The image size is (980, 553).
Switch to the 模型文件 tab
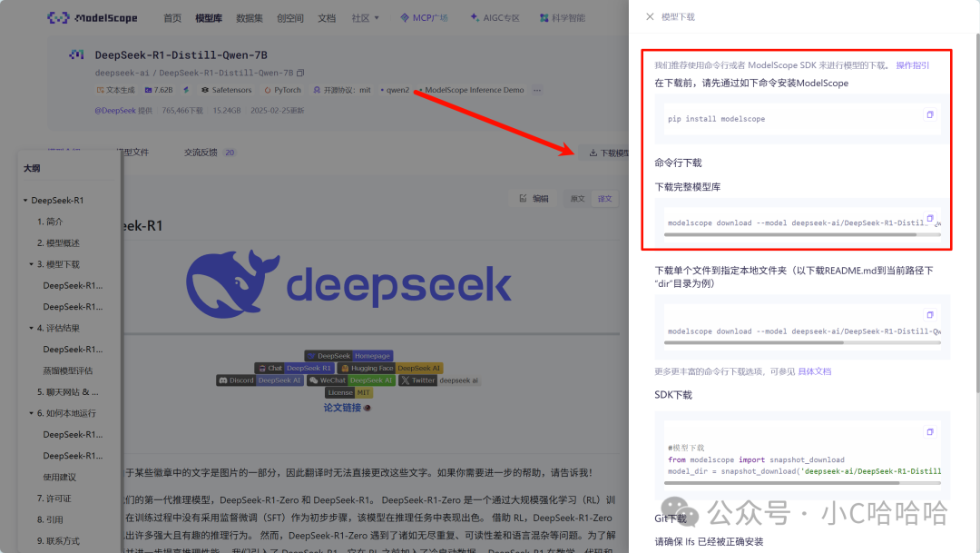pyautogui.click(x=135, y=152)
